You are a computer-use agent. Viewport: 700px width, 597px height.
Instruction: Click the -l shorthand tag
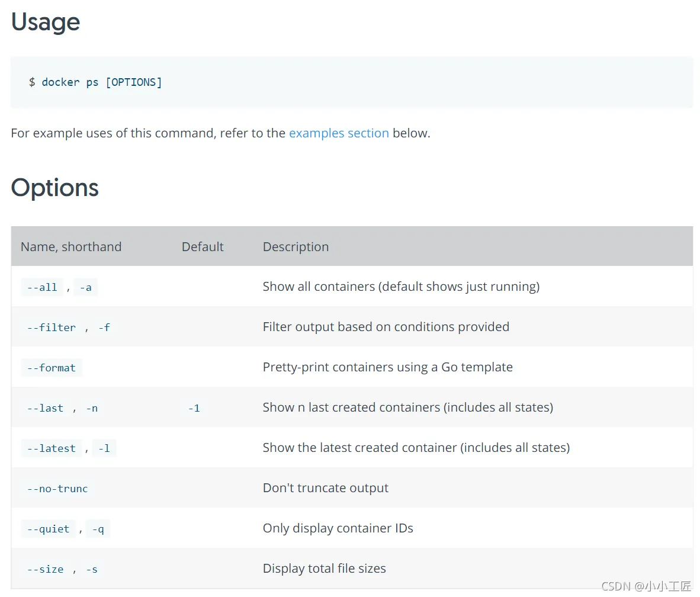tap(104, 448)
